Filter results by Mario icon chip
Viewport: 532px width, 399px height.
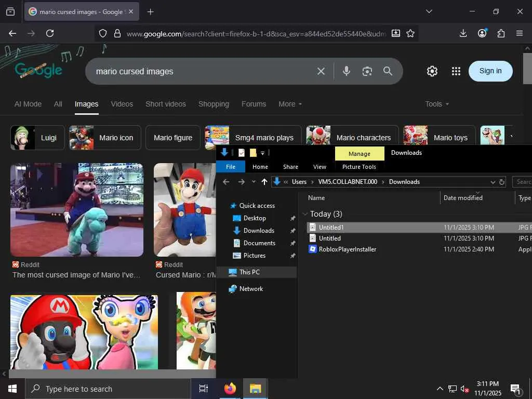pos(105,138)
